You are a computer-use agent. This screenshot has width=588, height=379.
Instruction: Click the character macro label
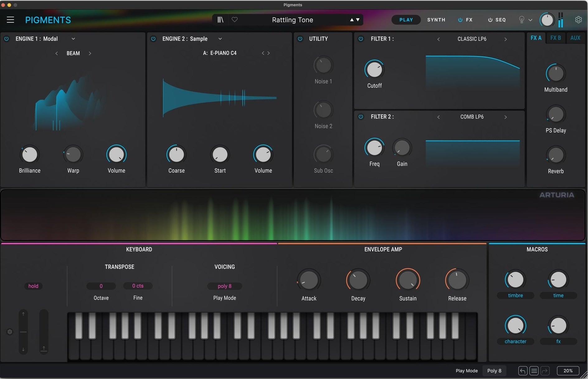tap(515, 341)
